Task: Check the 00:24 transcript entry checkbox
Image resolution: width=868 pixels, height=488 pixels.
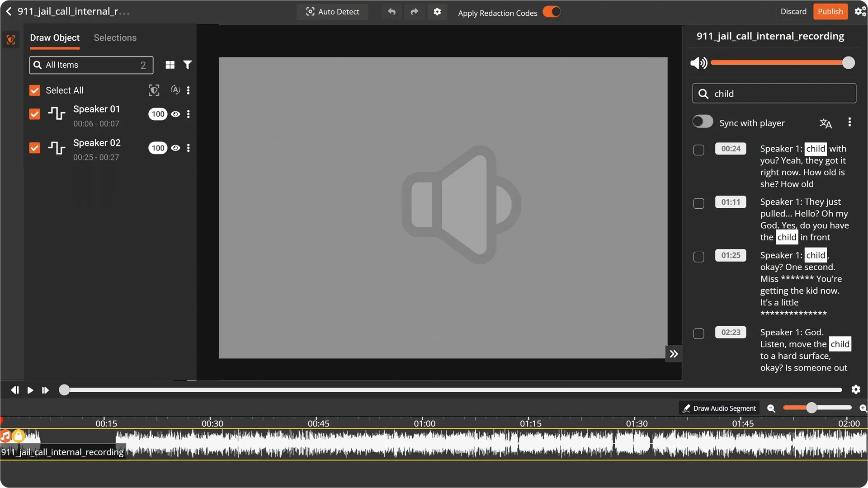Action: (698, 150)
